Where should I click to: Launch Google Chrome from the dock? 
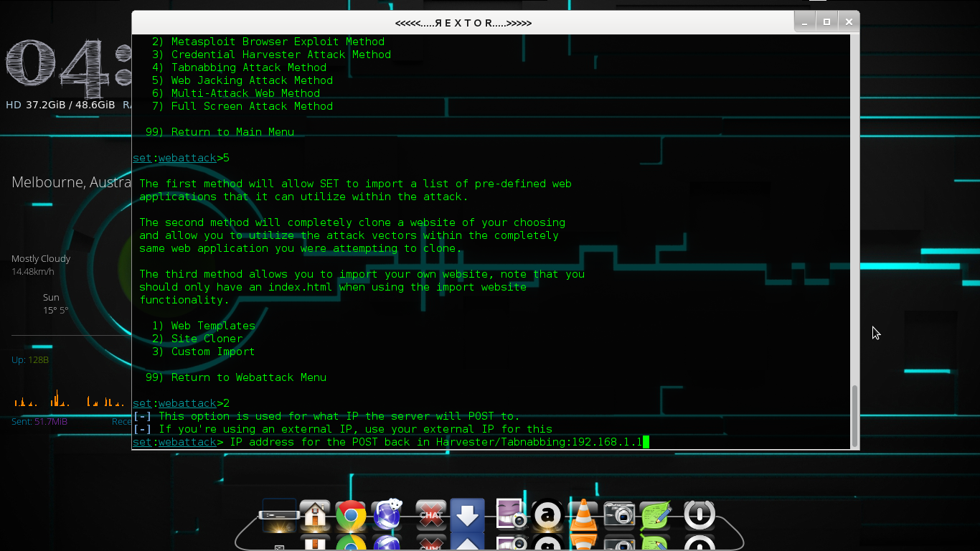351,516
